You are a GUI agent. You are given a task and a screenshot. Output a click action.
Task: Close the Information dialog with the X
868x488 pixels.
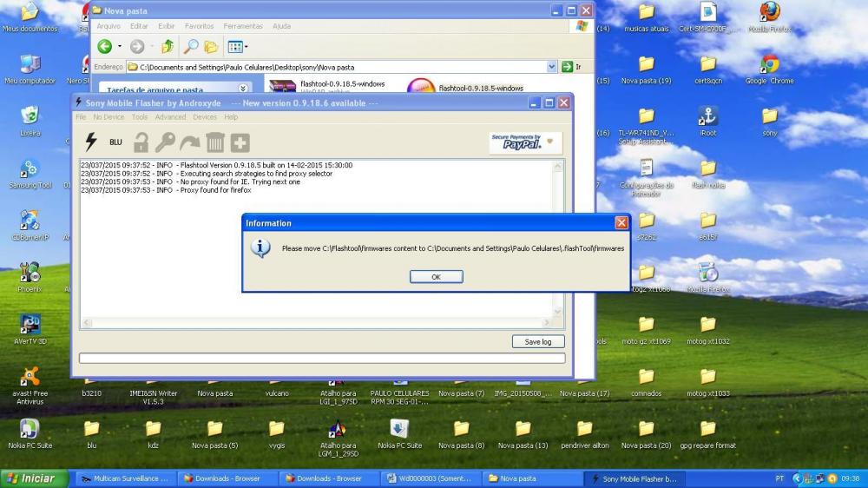(621, 223)
